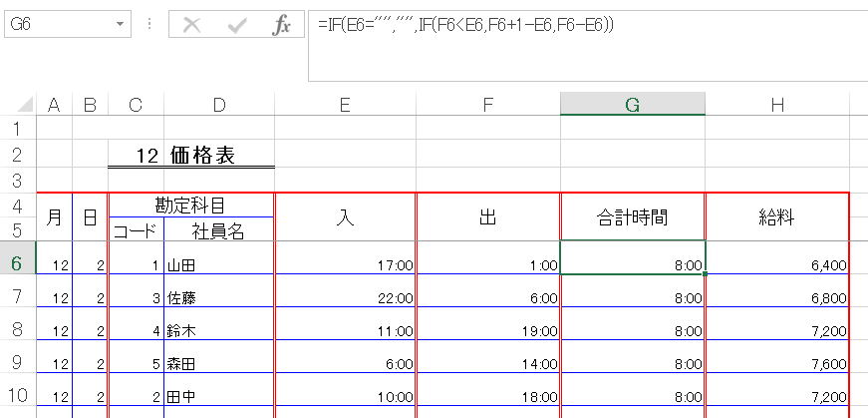This screenshot has width=868, height=418.
Task: Click the salary cell 6,800
Action: coord(777,291)
